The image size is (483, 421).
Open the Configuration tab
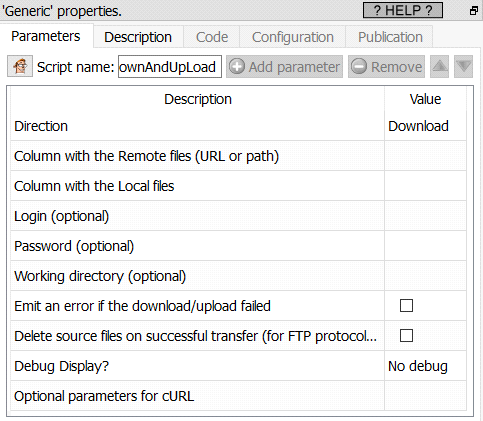pyautogui.click(x=293, y=37)
